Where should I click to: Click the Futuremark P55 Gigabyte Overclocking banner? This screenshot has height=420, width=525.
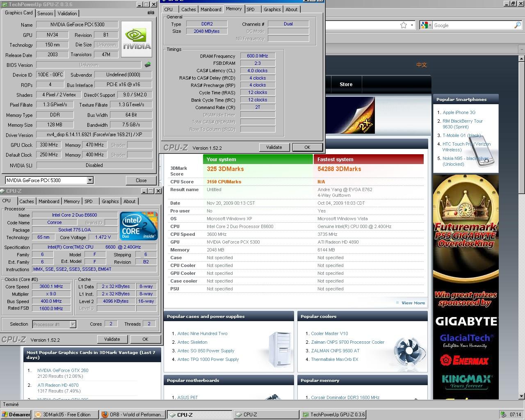point(466,287)
